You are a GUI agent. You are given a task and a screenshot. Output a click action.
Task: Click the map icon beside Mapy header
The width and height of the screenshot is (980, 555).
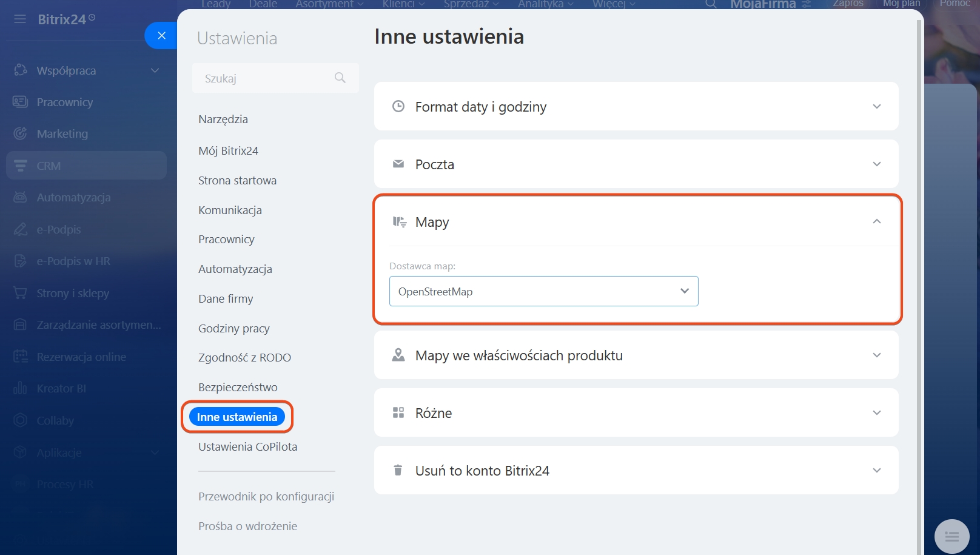tap(399, 222)
